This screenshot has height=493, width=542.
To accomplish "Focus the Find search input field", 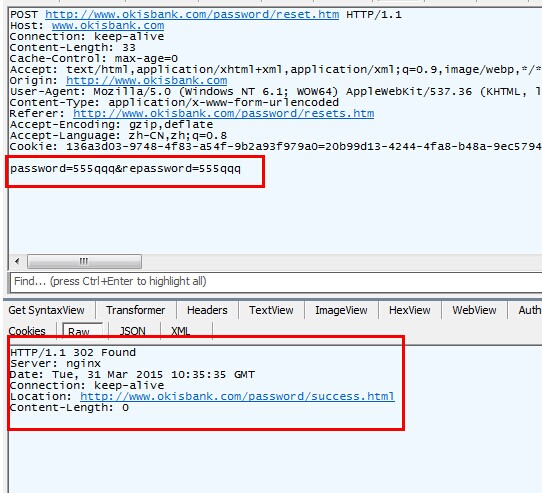I will point(277,282).
